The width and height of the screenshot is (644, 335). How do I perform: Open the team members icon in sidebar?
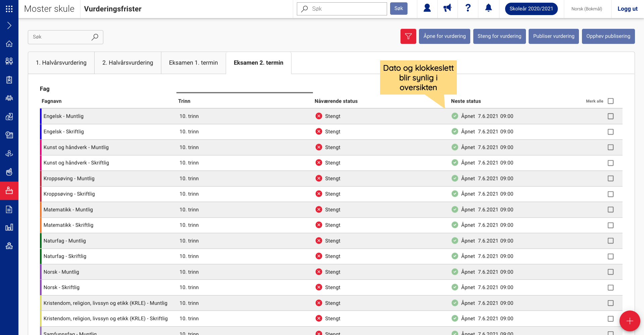point(9,98)
